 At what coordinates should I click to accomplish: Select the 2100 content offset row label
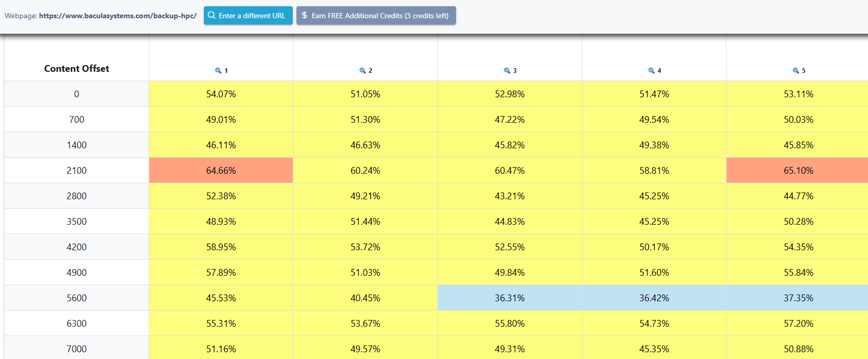pos(76,171)
